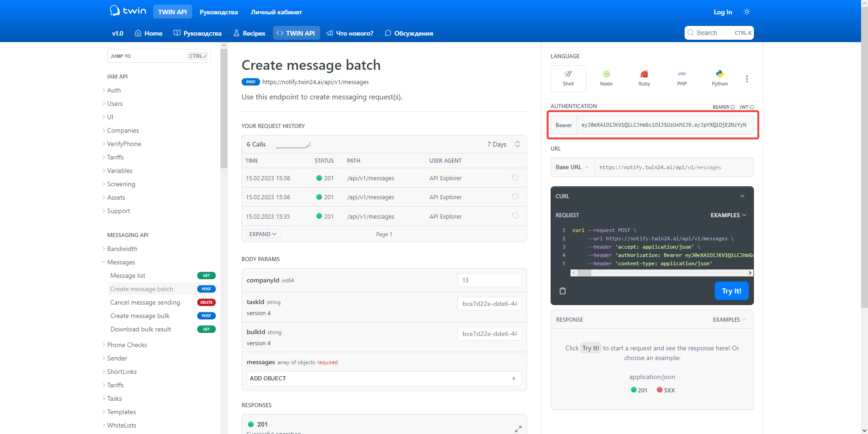Viewport: 868px width, 434px height.
Task: Select the PHP language icon
Action: (682, 78)
